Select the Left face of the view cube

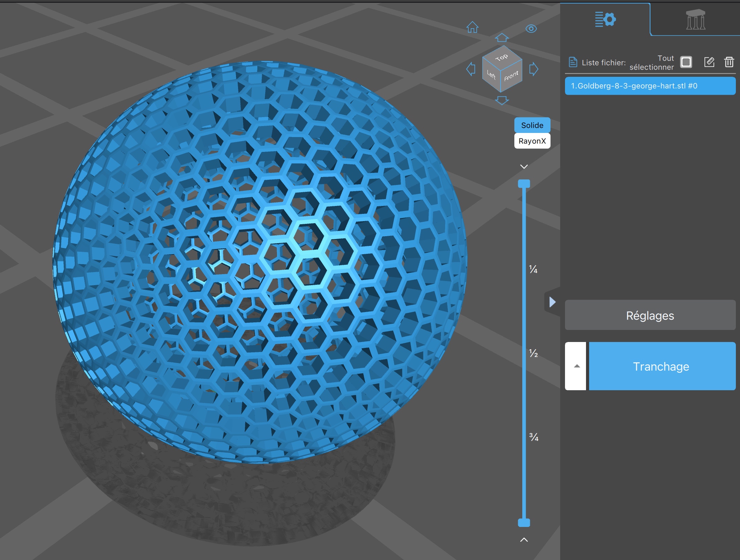pos(491,75)
